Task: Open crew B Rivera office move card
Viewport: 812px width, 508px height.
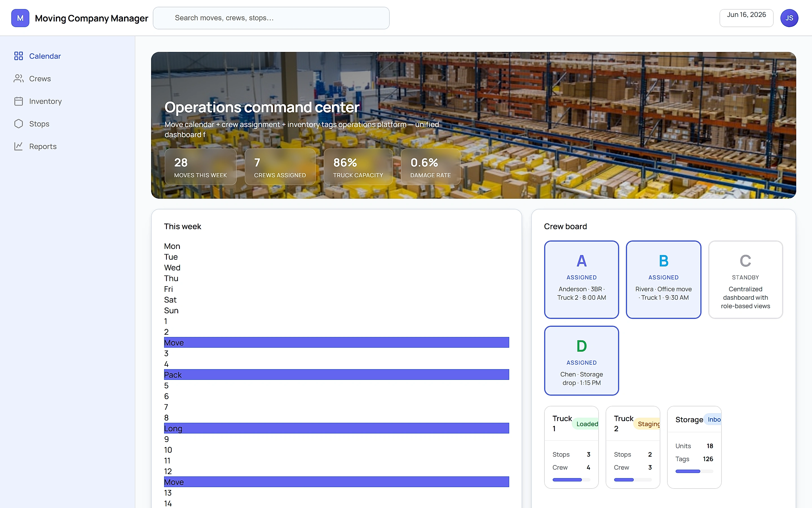Action: point(663,279)
